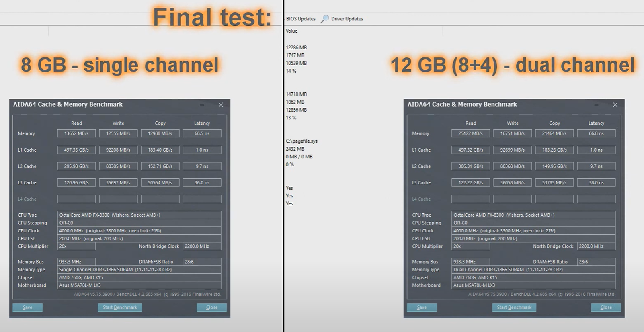Image resolution: width=644 pixels, height=332 pixels.
Task: Click the 66.5 ns memory latency field
Action: pyautogui.click(x=202, y=133)
